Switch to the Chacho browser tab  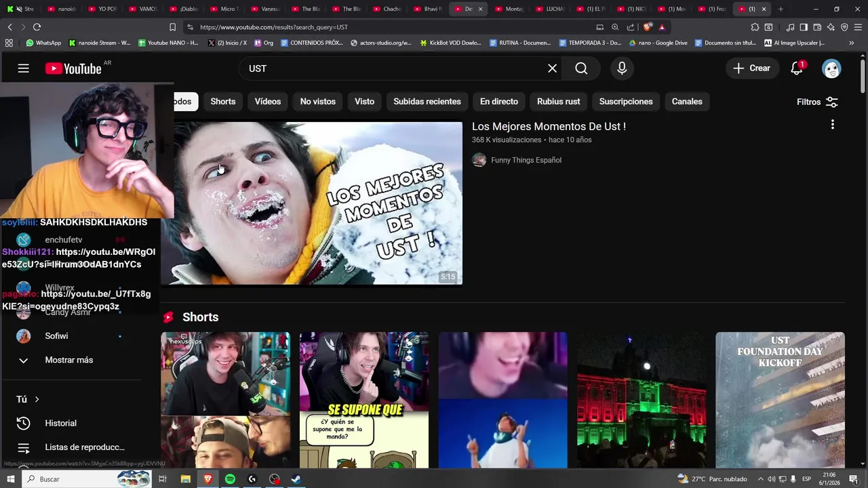[x=386, y=9]
